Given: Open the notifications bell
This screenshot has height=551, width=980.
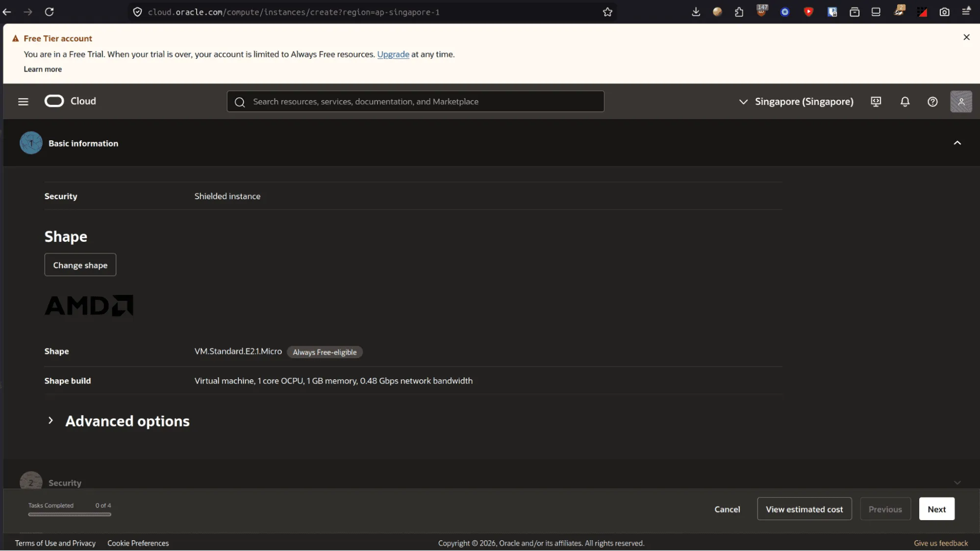Looking at the screenshot, I should (x=905, y=102).
